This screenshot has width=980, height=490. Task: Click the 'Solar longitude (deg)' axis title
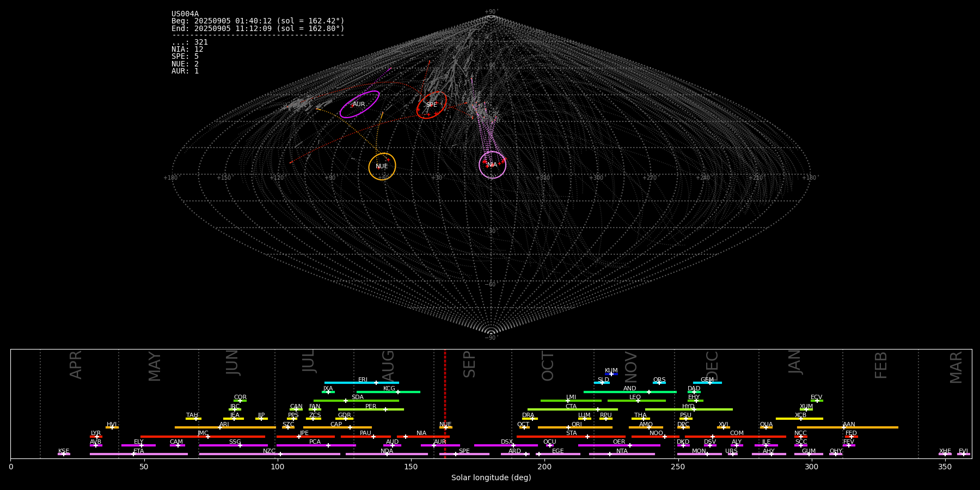tap(491, 477)
